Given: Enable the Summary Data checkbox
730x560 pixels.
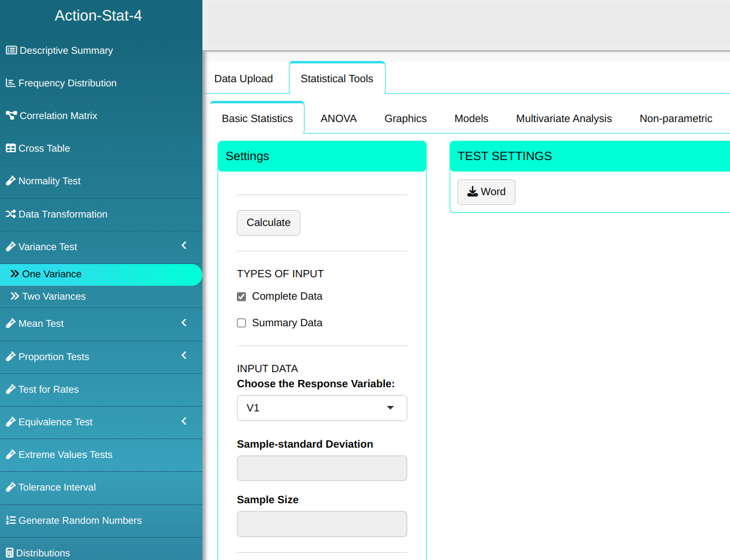Looking at the screenshot, I should (242, 323).
